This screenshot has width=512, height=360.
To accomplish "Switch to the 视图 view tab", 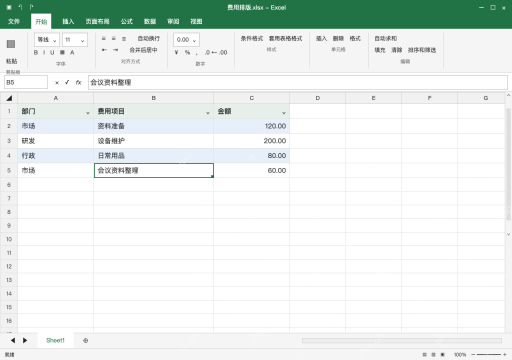I will [x=196, y=21].
